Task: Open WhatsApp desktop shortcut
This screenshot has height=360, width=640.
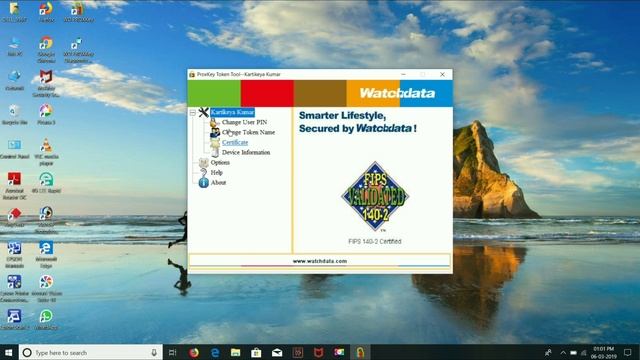Action: point(46,320)
